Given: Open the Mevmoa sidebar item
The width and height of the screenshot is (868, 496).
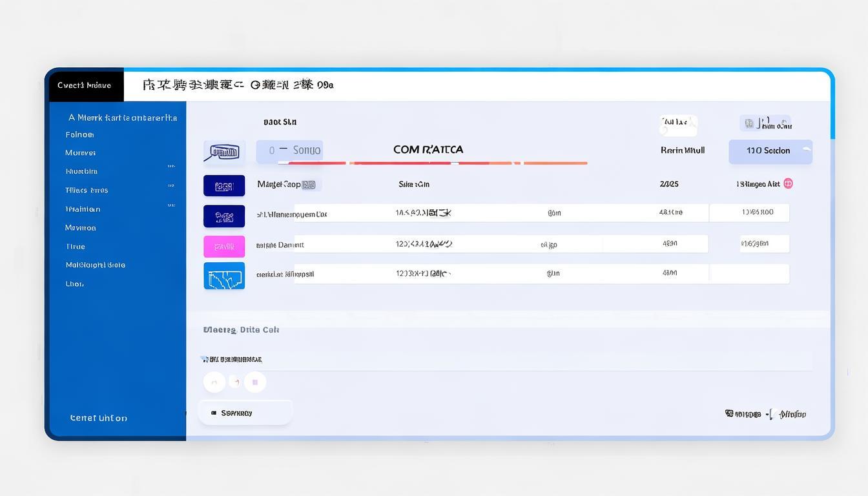Looking at the screenshot, I should pos(80,227).
